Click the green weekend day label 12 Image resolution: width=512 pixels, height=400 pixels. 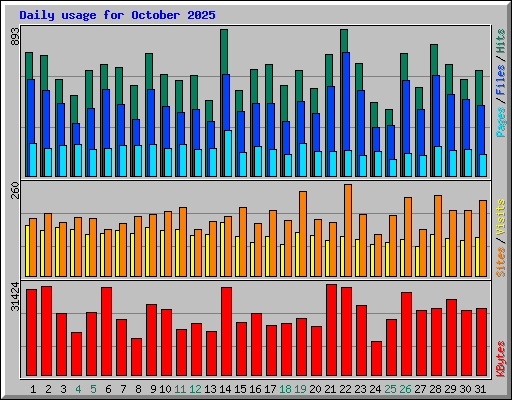(x=195, y=389)
